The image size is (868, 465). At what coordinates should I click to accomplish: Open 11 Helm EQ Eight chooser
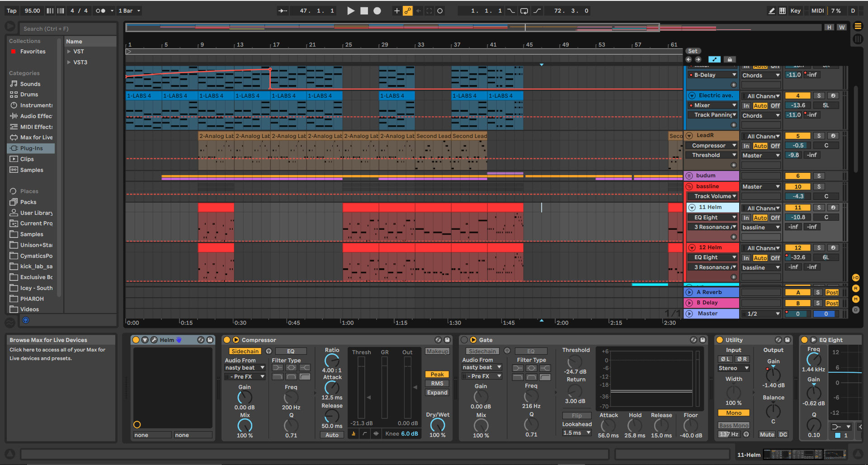coord(712,218)
